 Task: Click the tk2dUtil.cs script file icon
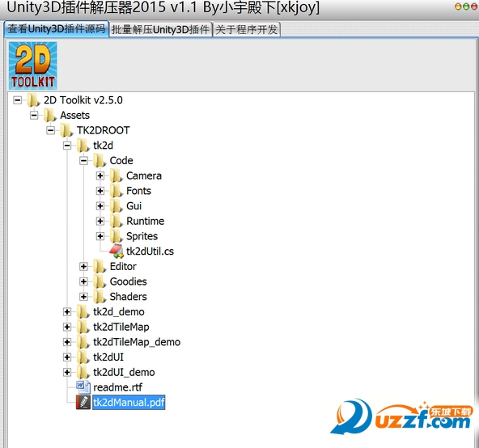tap(117, 251)
